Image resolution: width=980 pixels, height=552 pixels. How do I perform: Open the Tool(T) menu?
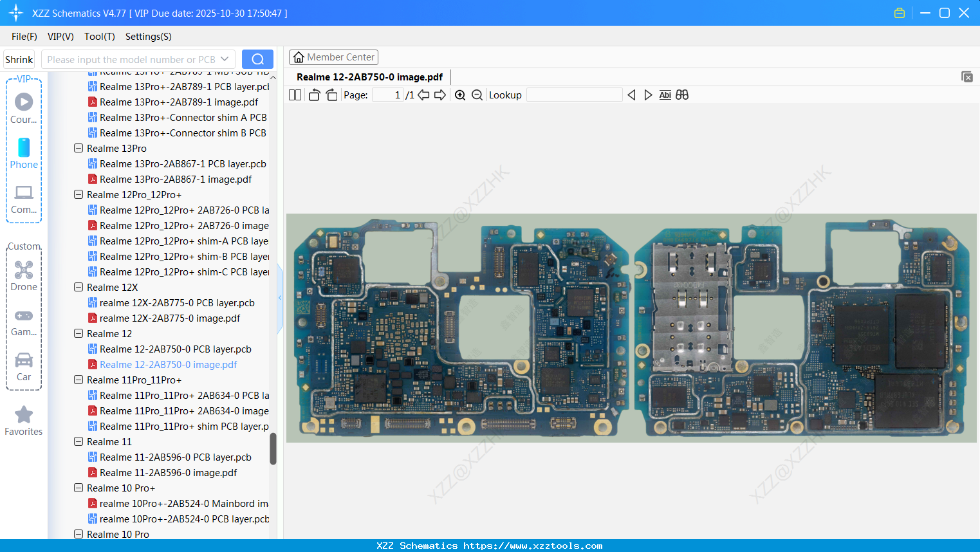[100, 37]
